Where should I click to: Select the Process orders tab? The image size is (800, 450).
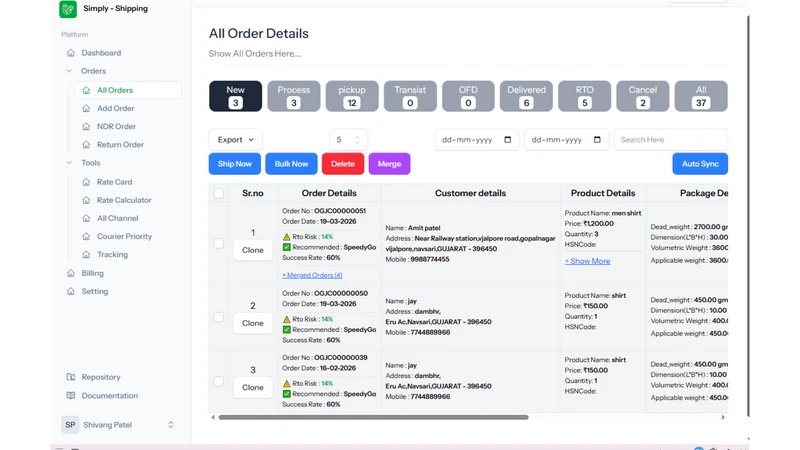click(294, 96)
